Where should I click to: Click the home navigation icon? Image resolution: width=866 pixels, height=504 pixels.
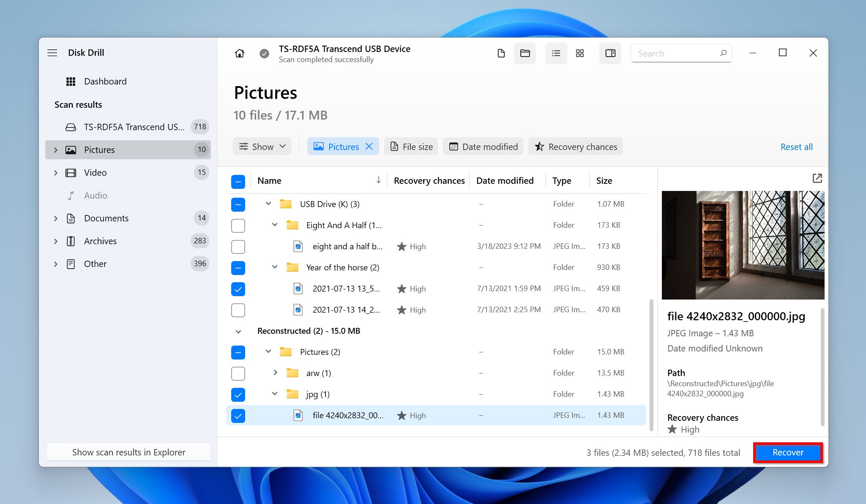239,53
